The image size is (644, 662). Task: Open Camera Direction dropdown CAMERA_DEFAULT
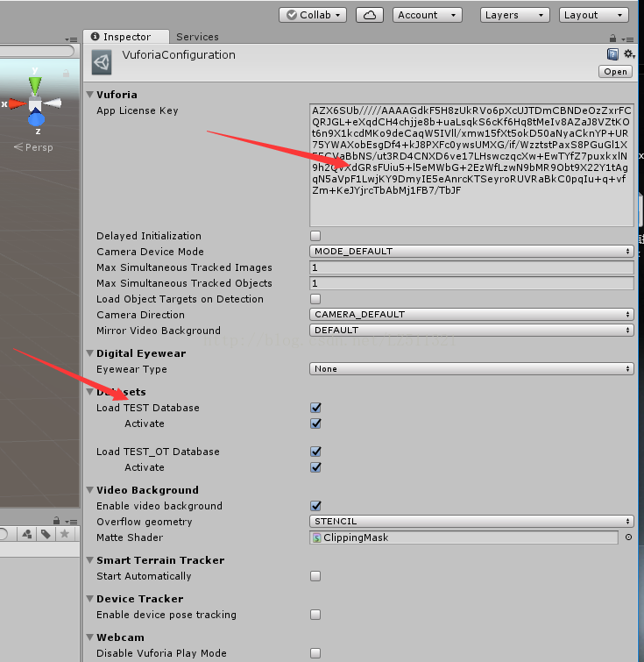(x=471, y=315)
